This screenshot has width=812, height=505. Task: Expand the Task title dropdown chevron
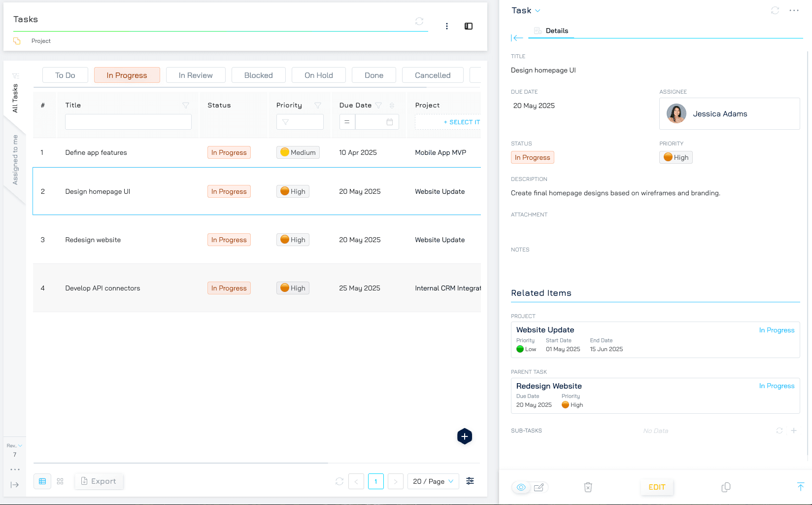point(538,11)
